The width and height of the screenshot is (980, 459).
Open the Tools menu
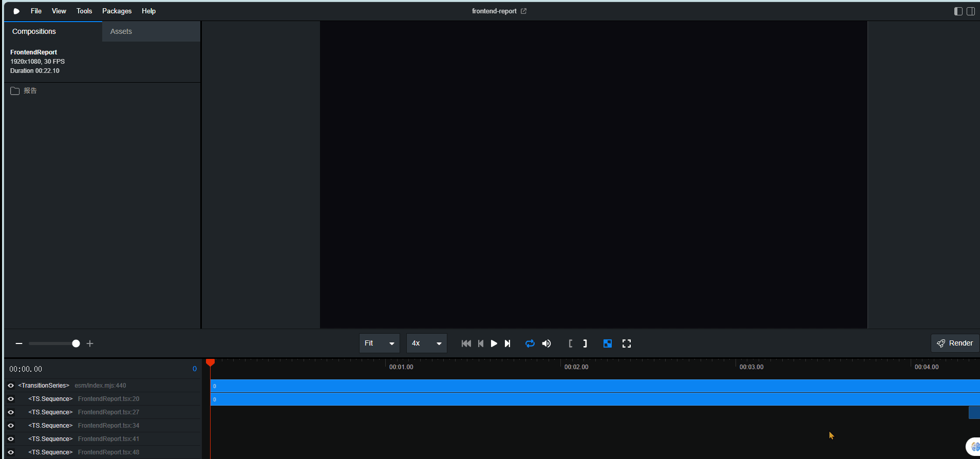(x=84, y=11)
